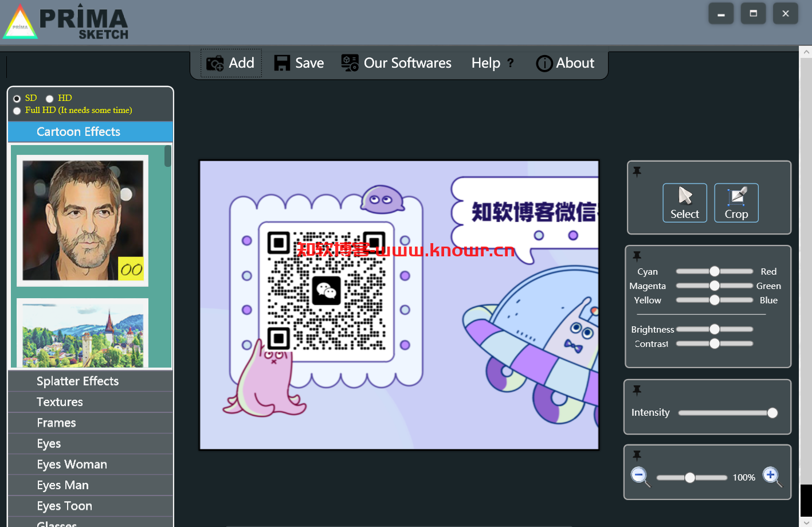Image resolution: width=812 pixels, height=527 pixels.
Task: Select HD quality option
Action: click(x=50, y=99)
